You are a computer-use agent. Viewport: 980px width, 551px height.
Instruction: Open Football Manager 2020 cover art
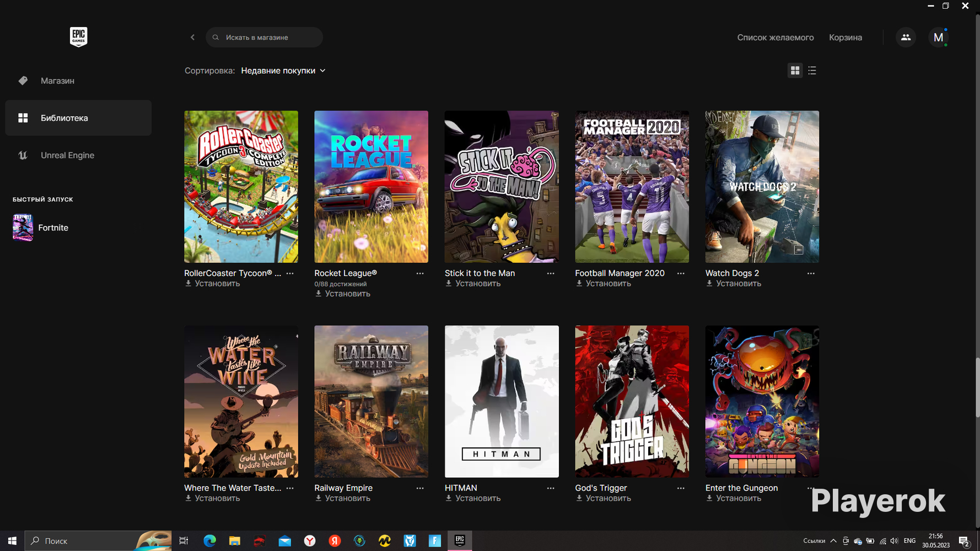[632, 187]
